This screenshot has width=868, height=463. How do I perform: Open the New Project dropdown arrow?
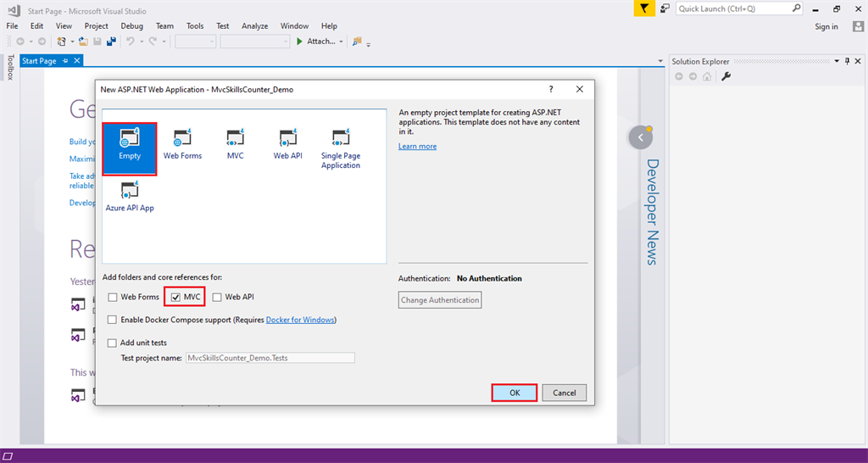[72, 42]
